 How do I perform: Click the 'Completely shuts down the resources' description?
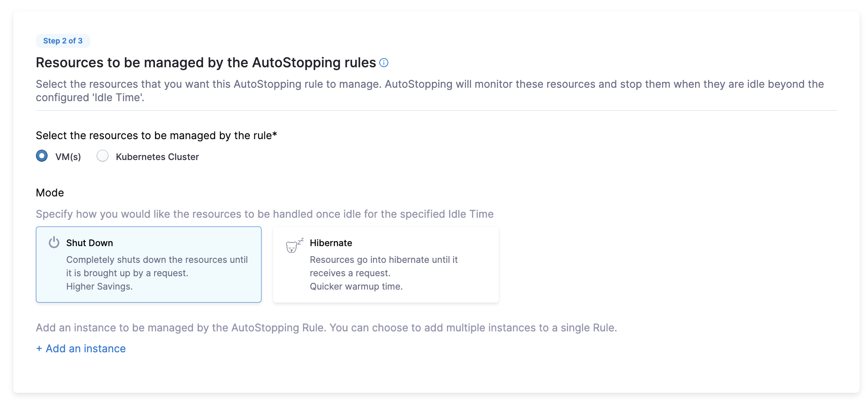pyautogui.click(x=157, y=260)
